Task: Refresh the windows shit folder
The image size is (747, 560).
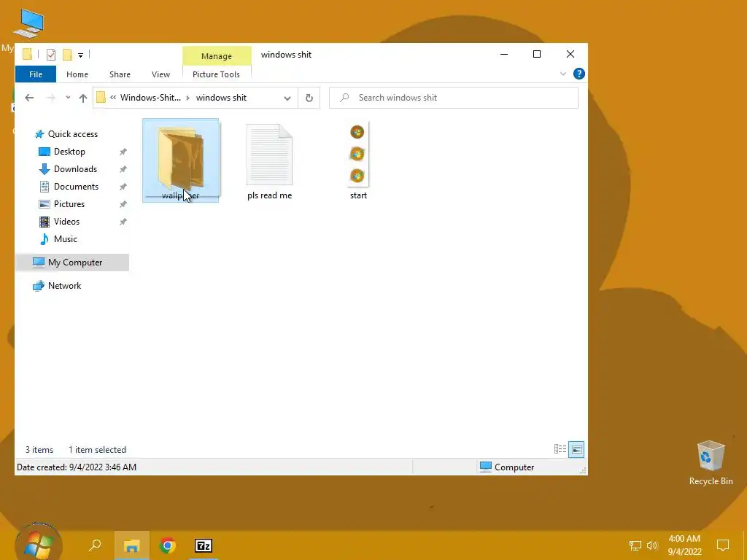Action: [x=309, y=98]
